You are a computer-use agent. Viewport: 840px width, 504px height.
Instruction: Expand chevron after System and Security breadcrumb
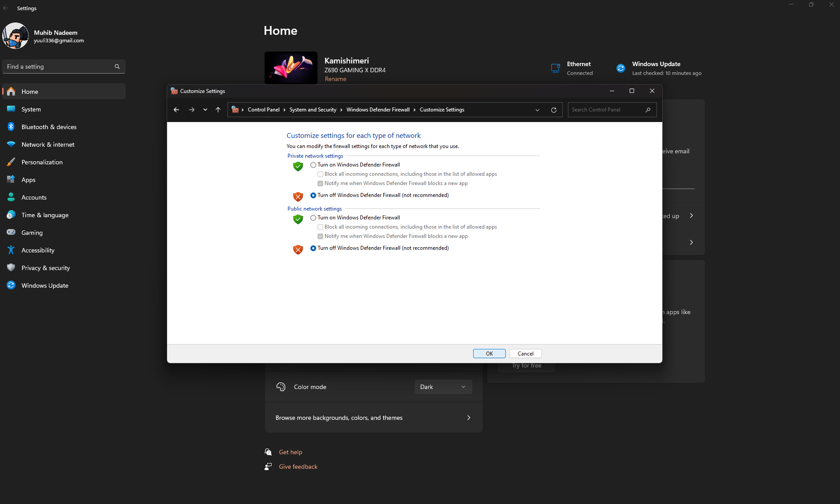click(341, 110)
